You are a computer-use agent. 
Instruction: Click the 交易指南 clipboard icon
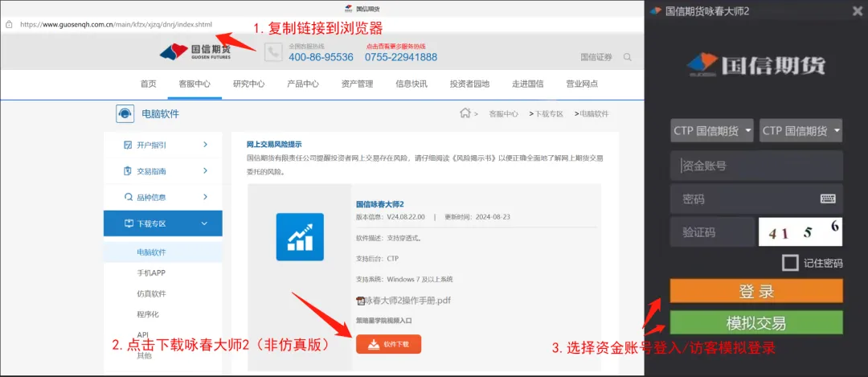[128, 171]
